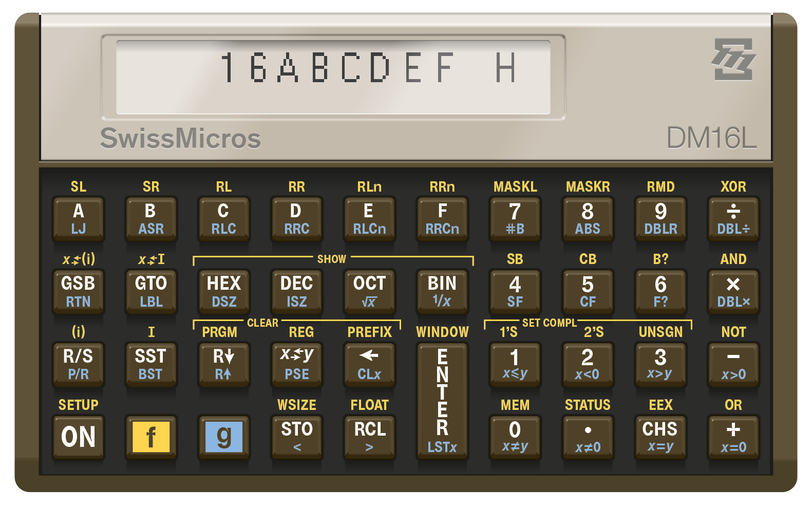The height and width of the screenshot is (507, 812).
Task: Click the DM16L model label
Action: [711, 138]
